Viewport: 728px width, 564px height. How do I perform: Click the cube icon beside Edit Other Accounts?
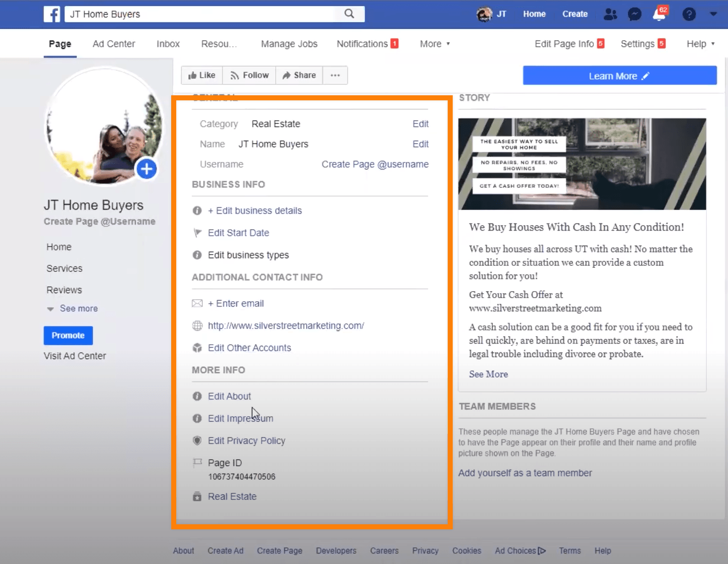coord(197,348)
